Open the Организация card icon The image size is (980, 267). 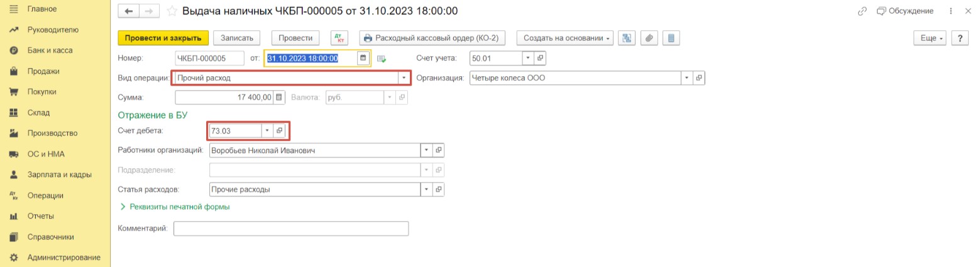699,78
